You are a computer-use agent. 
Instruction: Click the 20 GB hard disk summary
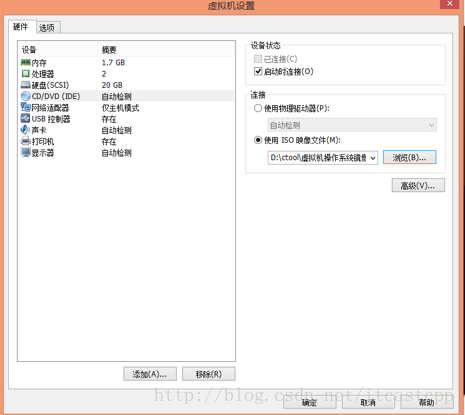coord(112,85)
